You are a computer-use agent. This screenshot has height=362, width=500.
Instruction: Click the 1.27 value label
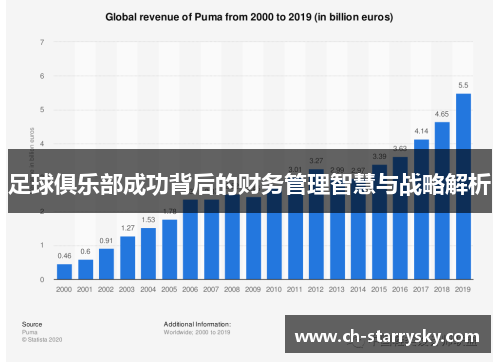[128, 228]
